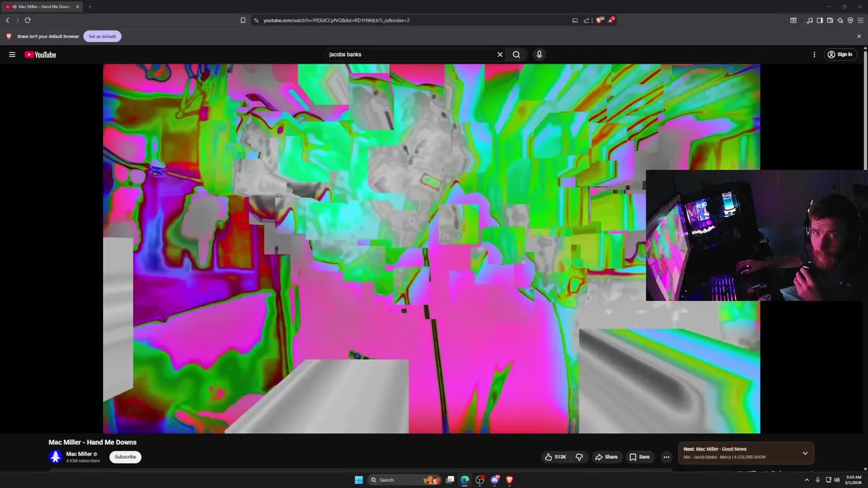This screenshot has width=868, height=488.
Task: Open Brave main menu
Action: point(861,20)
